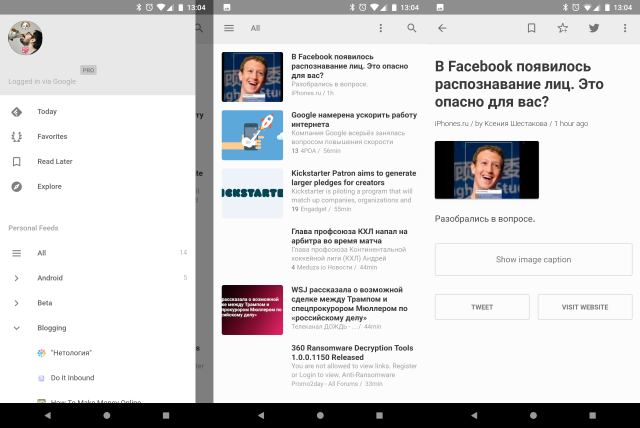This screenshot has width=640, height=428.
Task: Open 360 Ransomware Decryption Tools article
Action: pos(320,366)
